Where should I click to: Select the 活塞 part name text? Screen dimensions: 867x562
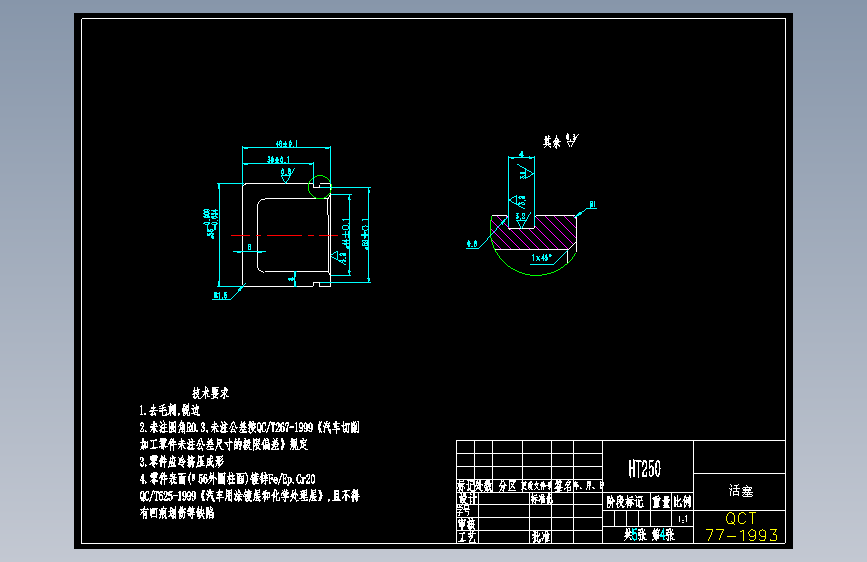(740, 491)
